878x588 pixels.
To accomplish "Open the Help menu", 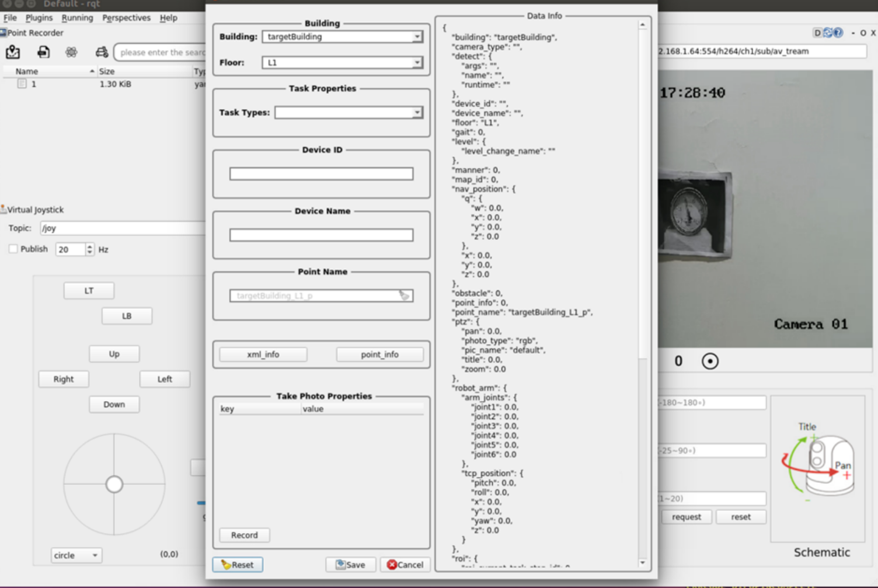I will coord(169,18).
